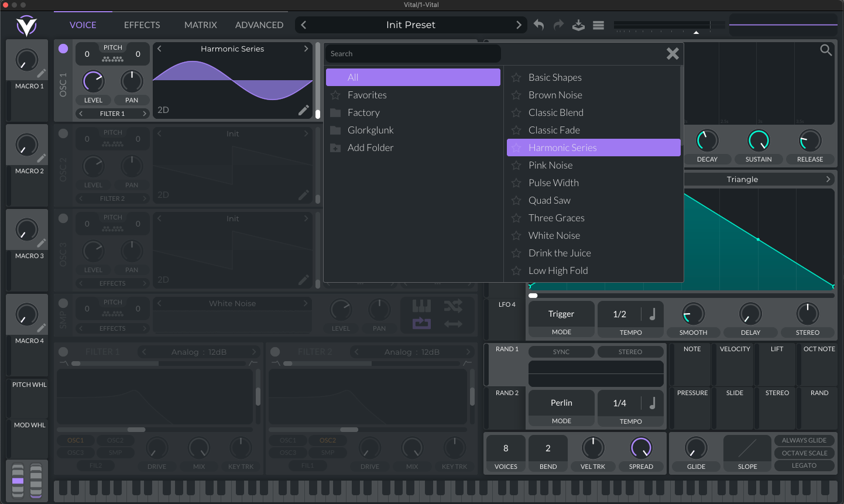Click the redo arrow icon

[558, 25]
